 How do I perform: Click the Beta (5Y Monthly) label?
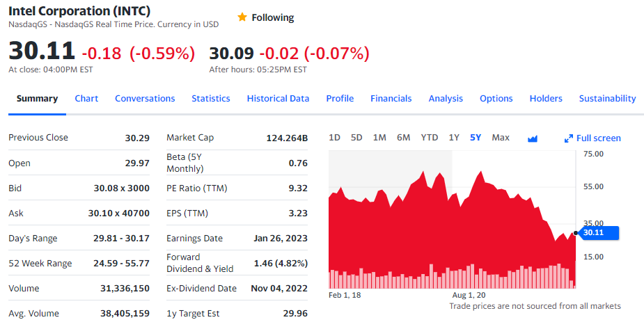click(184, 163)
